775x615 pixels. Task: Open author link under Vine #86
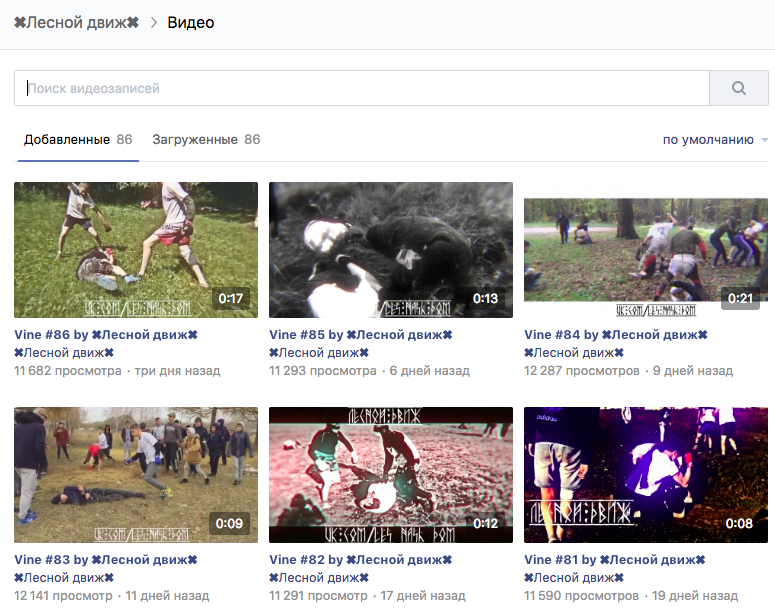[x=64, y=353]
